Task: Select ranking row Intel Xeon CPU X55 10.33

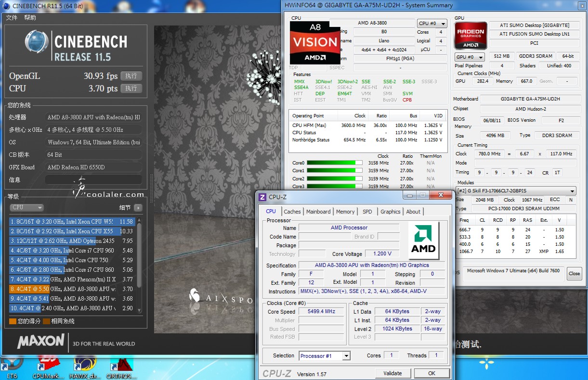Action: point(72,231)
